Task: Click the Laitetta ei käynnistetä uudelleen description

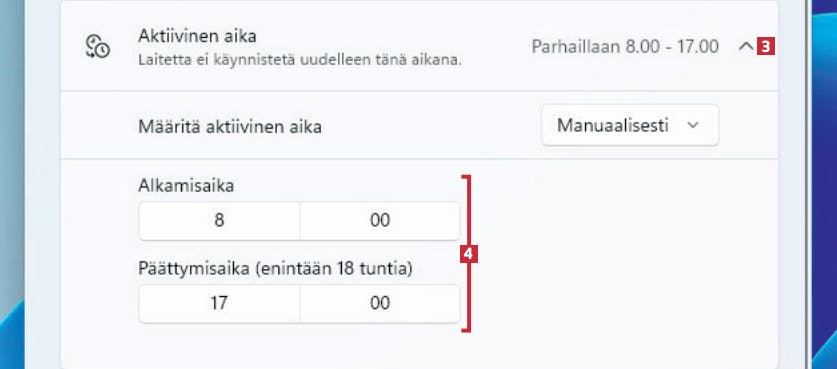Action: pos(300,60)
